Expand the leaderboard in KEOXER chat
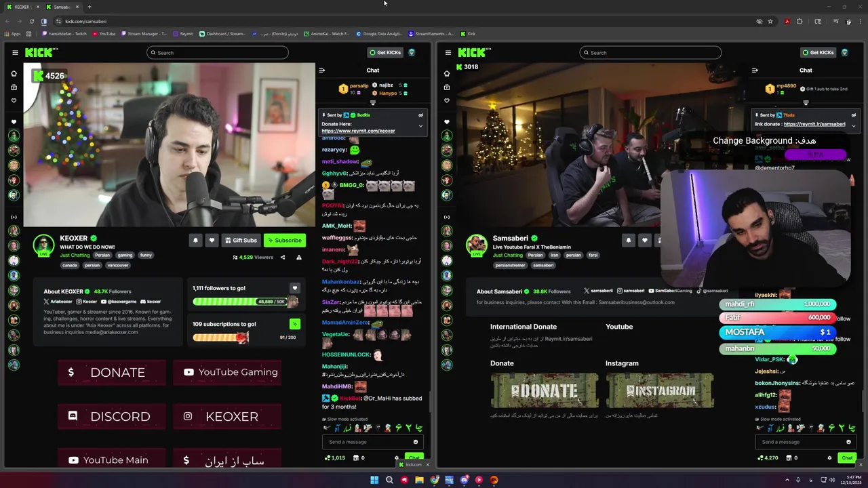Image resolution: width=868 pixels, height=488 pixels. coord(372,103)
